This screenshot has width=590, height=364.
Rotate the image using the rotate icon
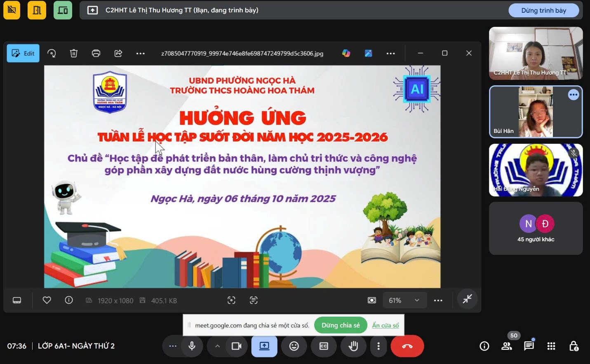tap(52, 53)
